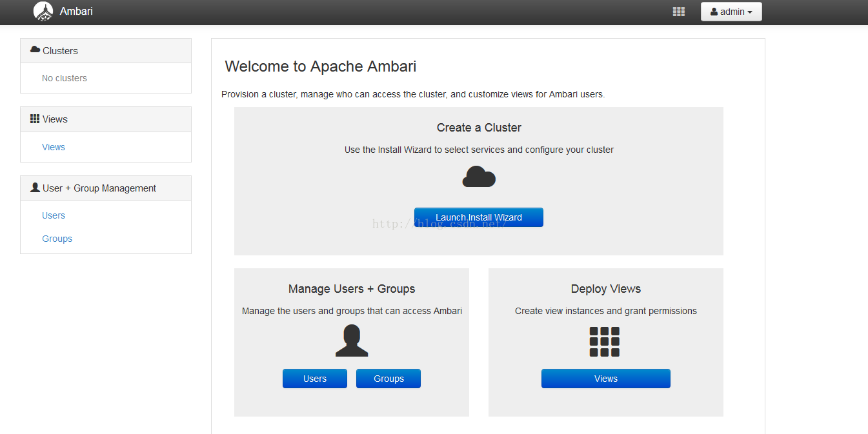Click the 'No clusters' text
The image size is (868, 434).
tap(65, 78)
